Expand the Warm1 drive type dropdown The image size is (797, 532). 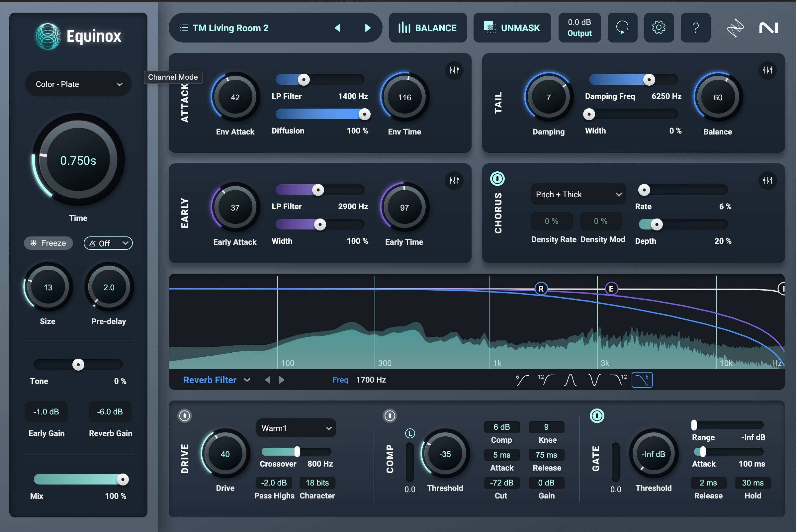pos(297,428)
